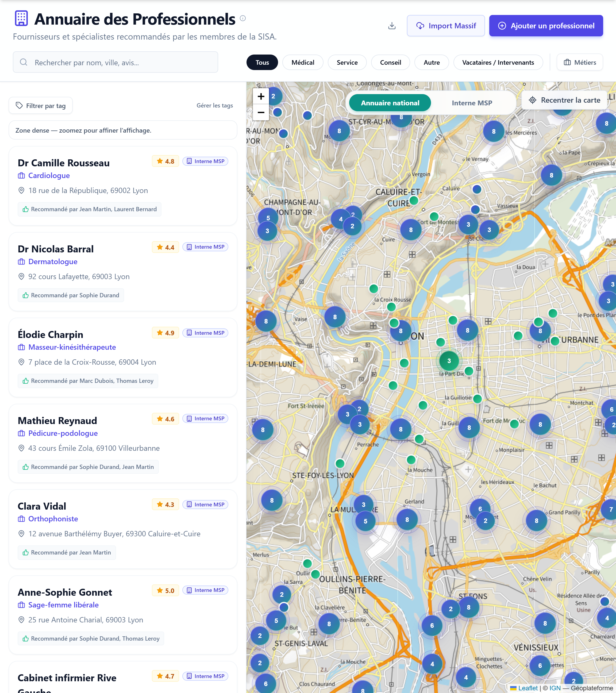
Task: Zoom out on the map
Action: pyautogui.click(x=261, y=112)
